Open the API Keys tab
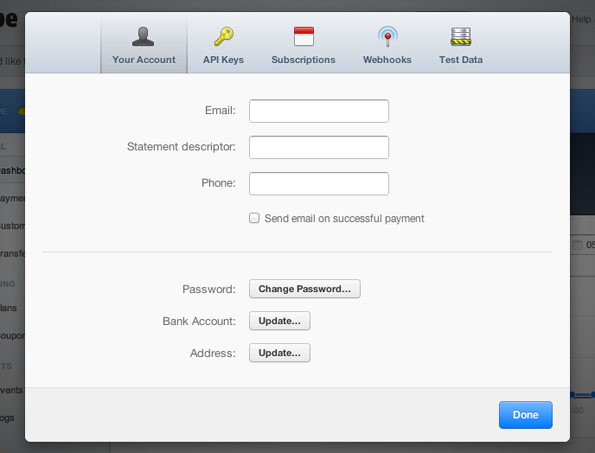This screenshot has width=595, height=453. [x=223, y=60]
